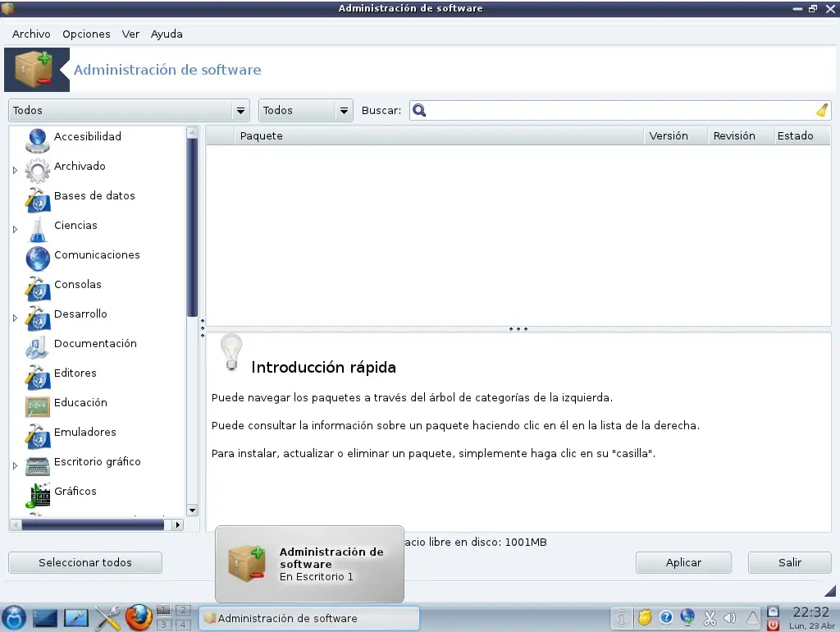Open the volume control in system tray

pyautogui.click(x=729, y=618)
